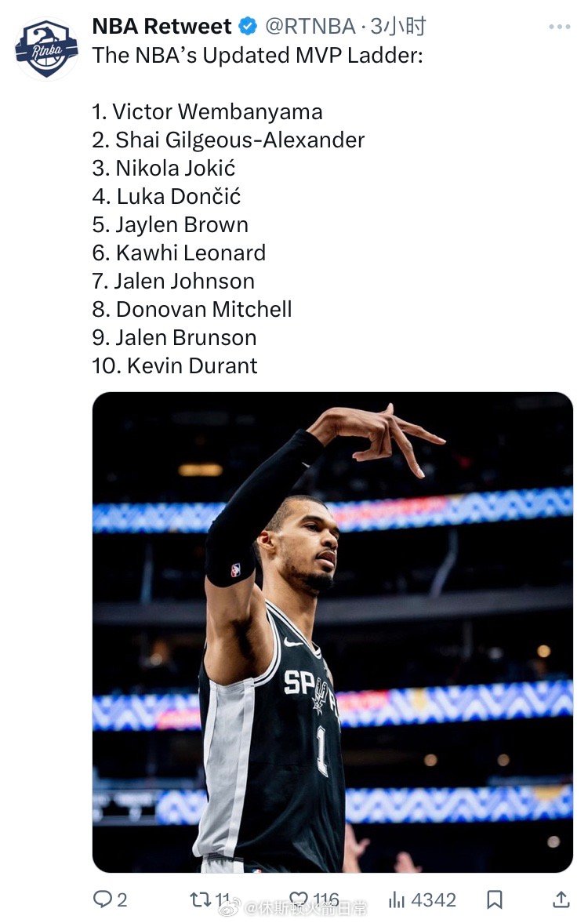Reply to the tweet via speech bubble icon
The width and height of the screenshot is (588, 923).
pos(103,899)
